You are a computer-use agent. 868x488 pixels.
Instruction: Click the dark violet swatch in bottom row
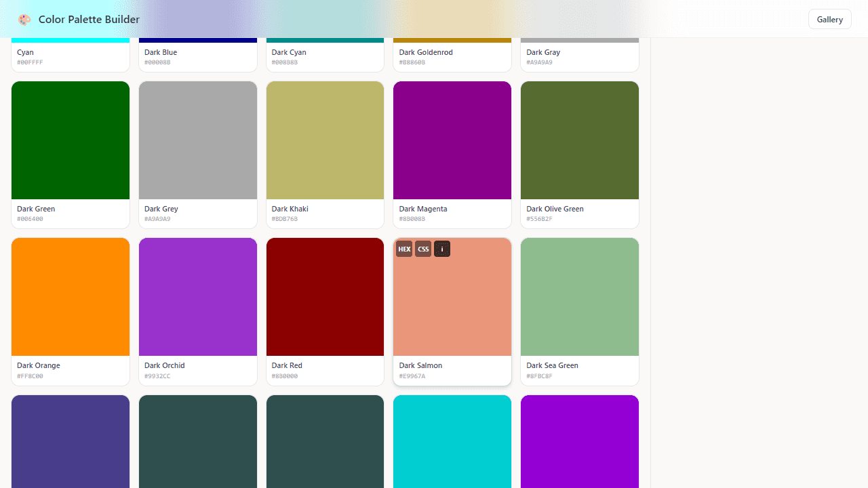coord(580,441)
